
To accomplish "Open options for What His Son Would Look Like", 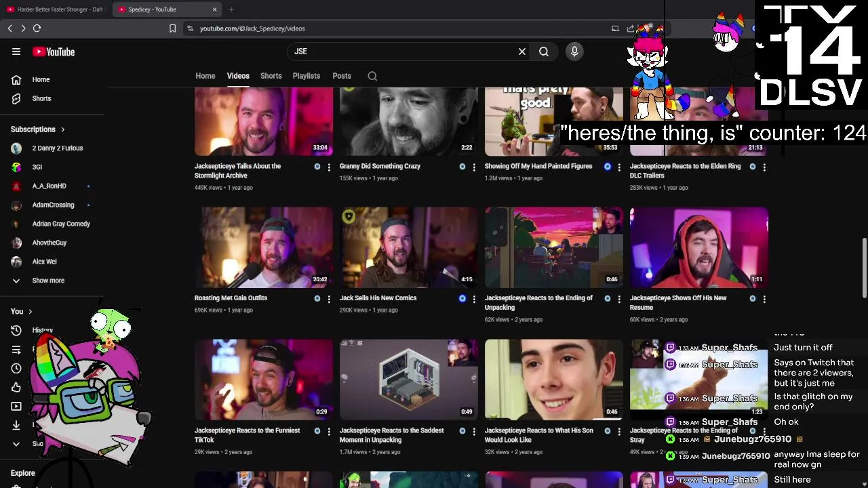I will tap(619, 431).
